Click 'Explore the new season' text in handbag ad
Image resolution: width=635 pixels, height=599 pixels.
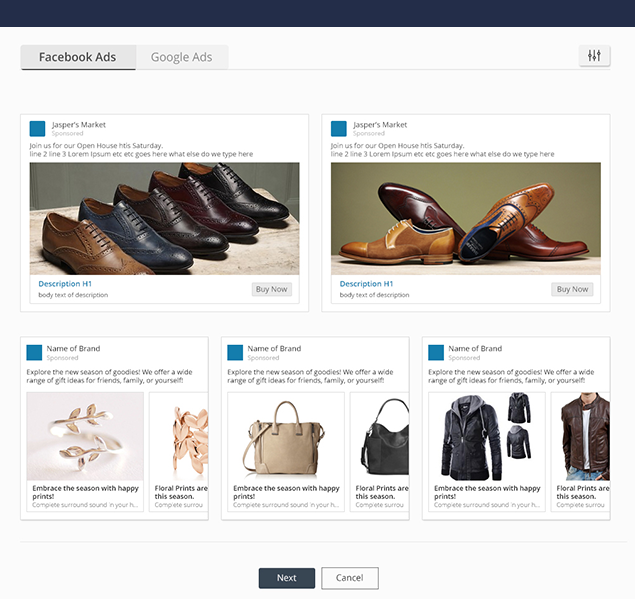pos(310,376)
